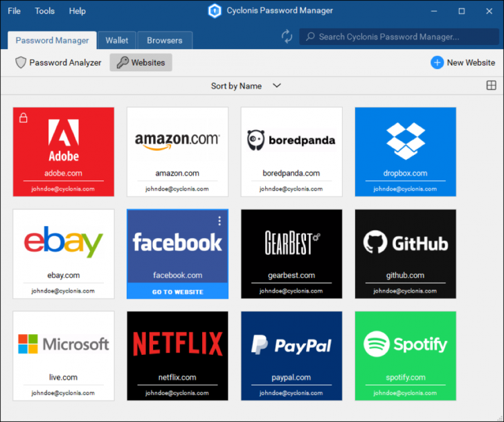Screen dimensions: 504x422
Task: Click the email under netflix.com
Action: 177,393
